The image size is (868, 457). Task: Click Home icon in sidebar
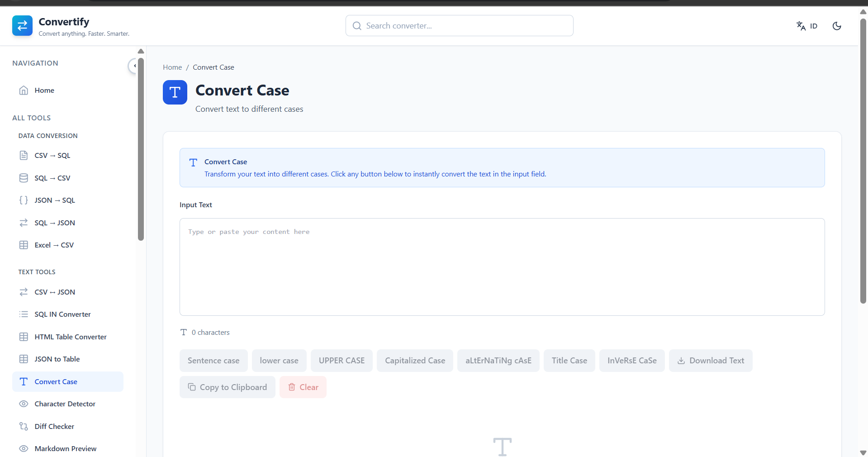pyautogui.click(x=24, y=90)
